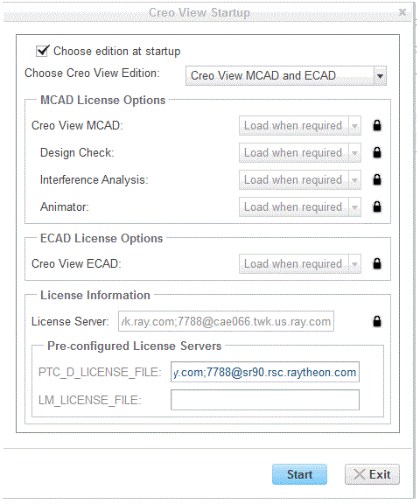The height and width of the screenshot is (504, 420).
Task: Click the X icon on Exit button
Action: [x=360, y=474]
